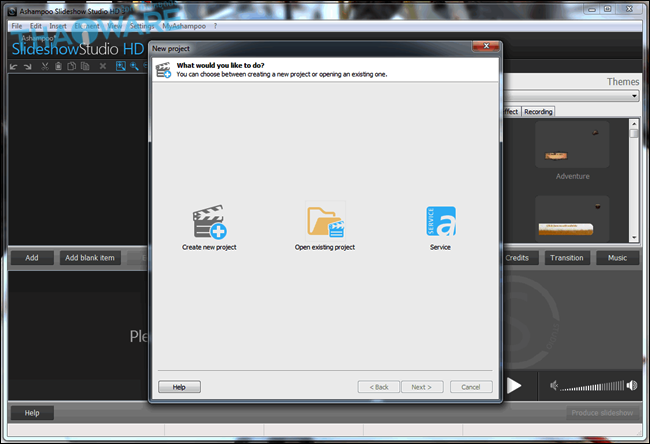This screenshot has width=650, height=444.
Task: Click the Duplicate icon beside Copy
Action: [x=85, y=66]
